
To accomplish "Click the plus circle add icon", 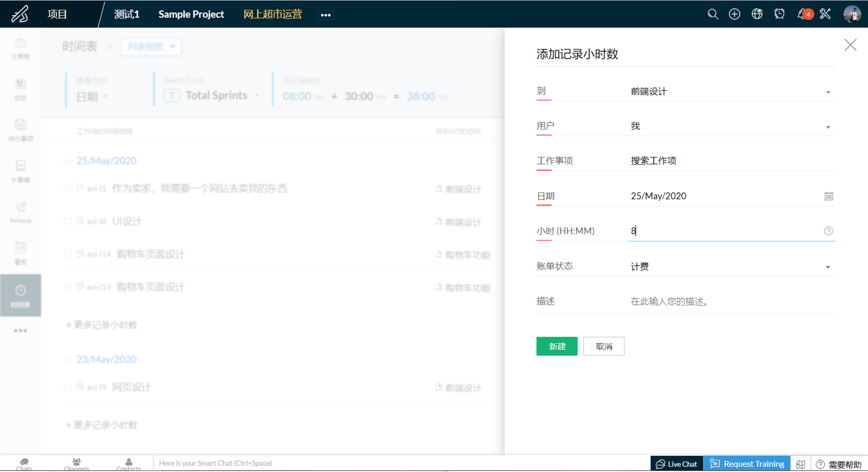I will coord(734,14).
